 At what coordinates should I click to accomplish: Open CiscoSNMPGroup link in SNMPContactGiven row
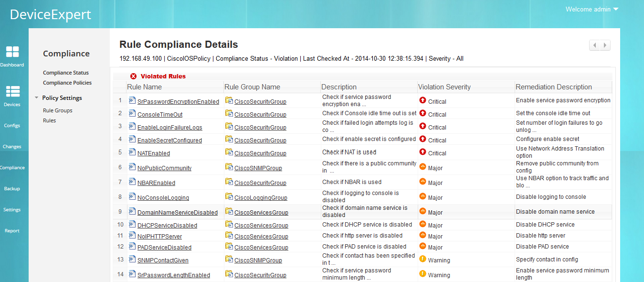point(258,260)
